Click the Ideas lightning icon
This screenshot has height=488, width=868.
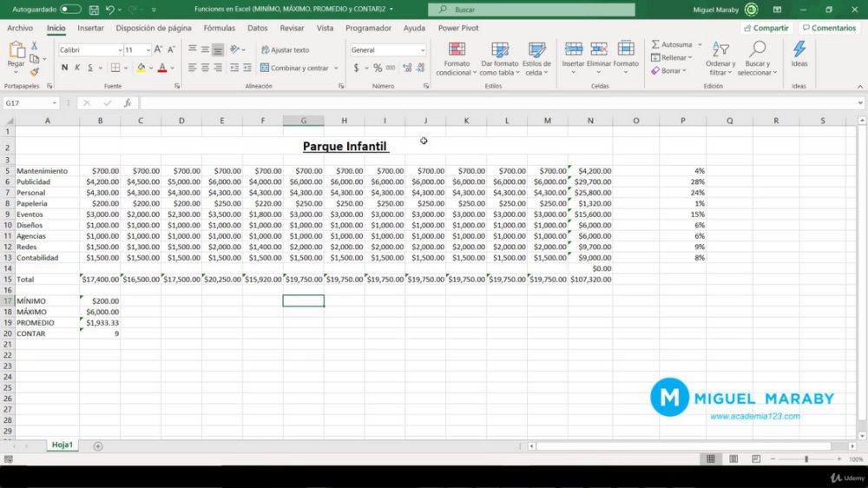tap(799, 49)
